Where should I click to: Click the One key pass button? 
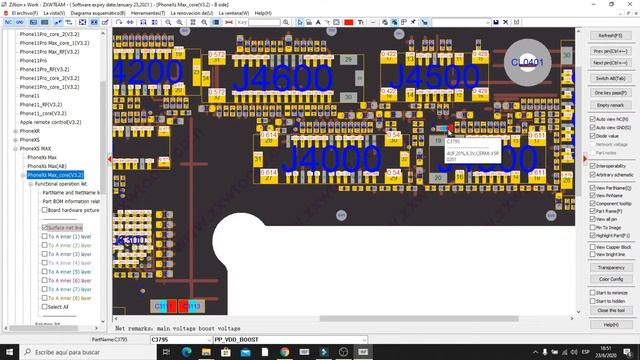611,93
